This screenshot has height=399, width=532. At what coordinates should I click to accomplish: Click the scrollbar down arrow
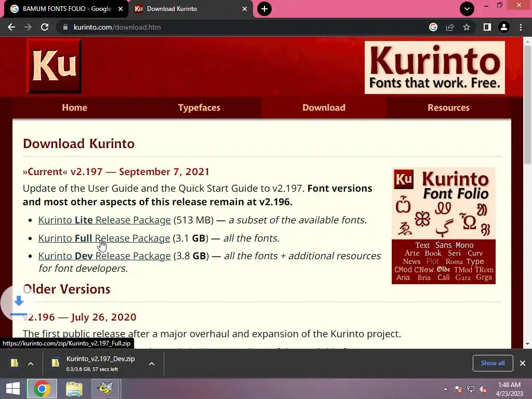click(527, 344)
